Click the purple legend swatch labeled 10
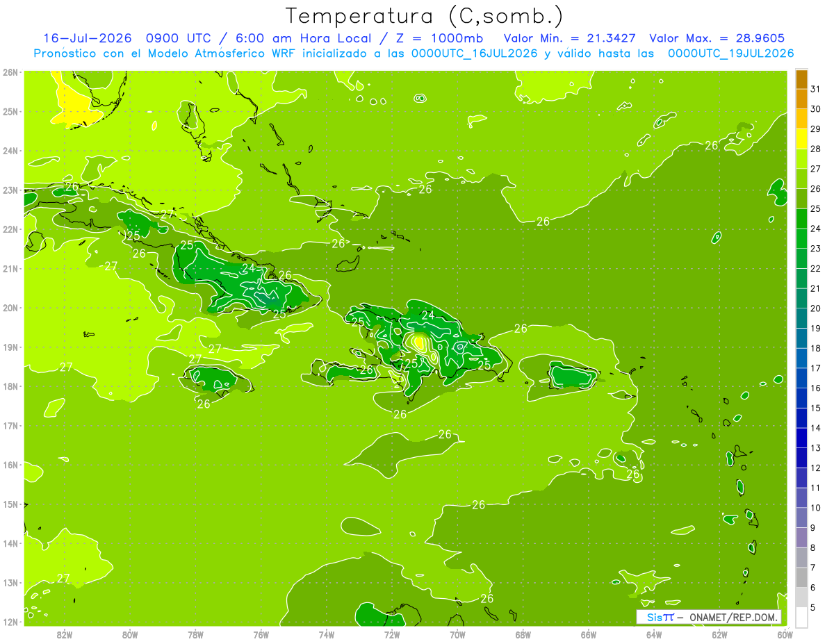Image resolution: width=834 pixels, height=644 pixels. tap(801, 497)
